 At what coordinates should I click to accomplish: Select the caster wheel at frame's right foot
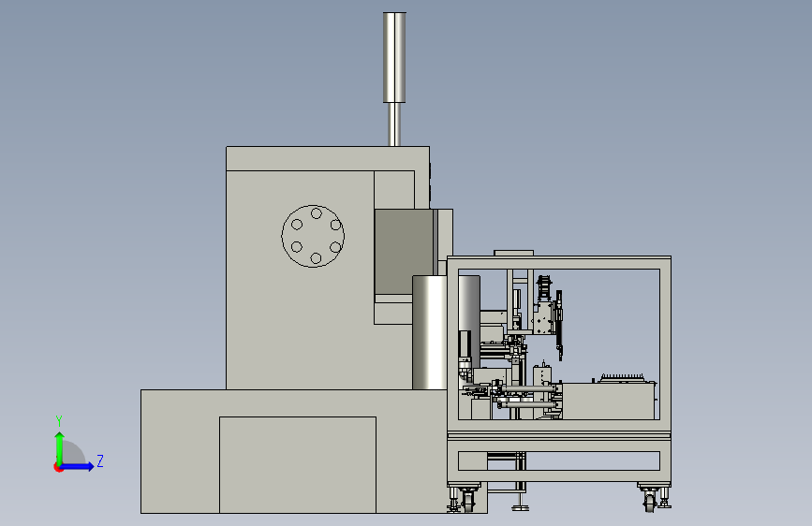(650, 501)
